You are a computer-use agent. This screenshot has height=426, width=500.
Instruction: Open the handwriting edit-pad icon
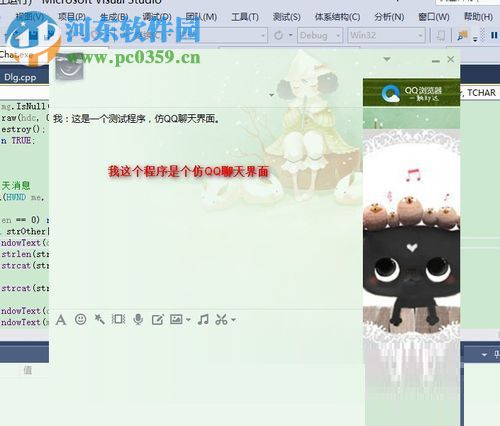pyautogui.click(x=157, y=320)
